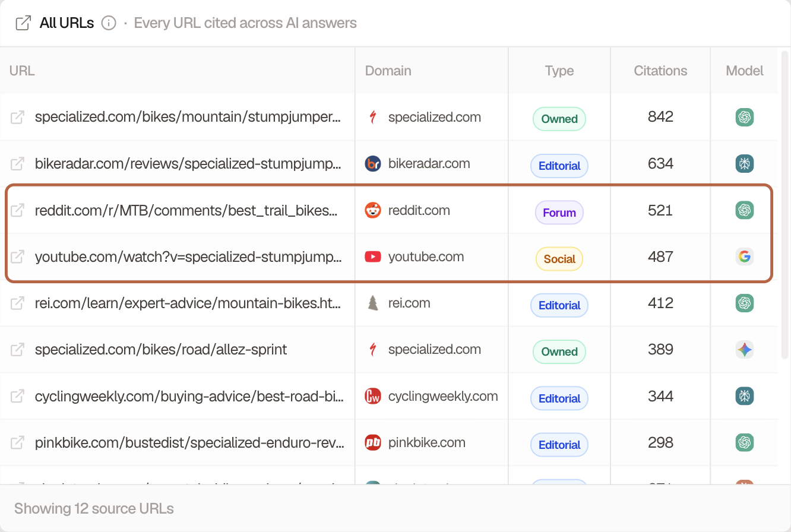Click the Pinkbike favicon
The image size is (791, 532).
point(373,442)
